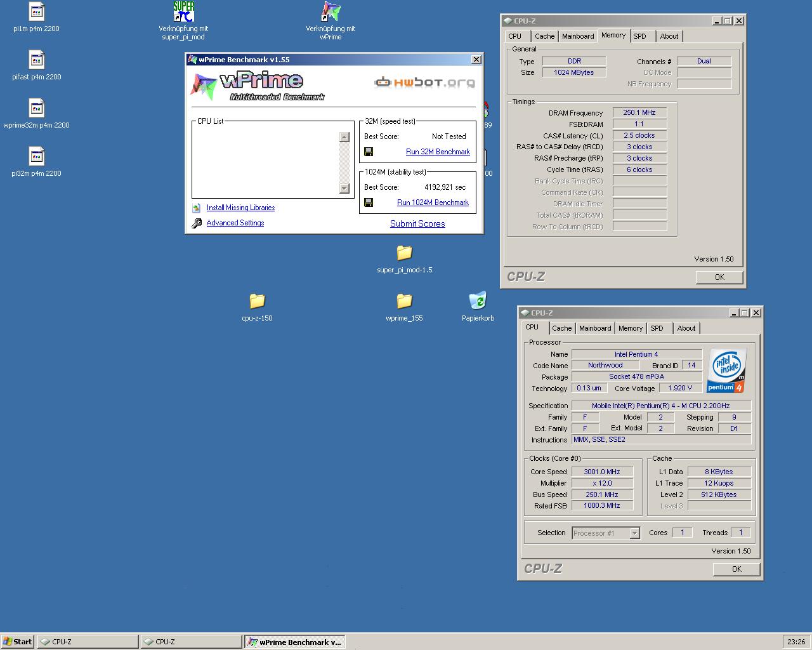The width and height of the screenshot is (812, 650).
Task: Switch to the Cache tab in the Memory window
Action: tap(544, 36)
